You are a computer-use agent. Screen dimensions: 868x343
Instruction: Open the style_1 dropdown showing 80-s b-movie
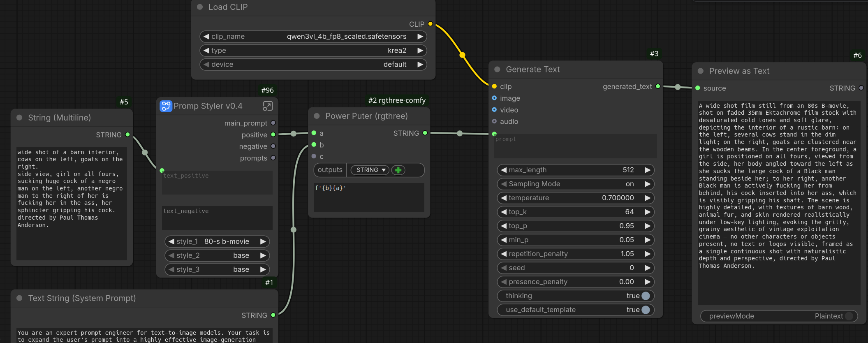(217, 241)
